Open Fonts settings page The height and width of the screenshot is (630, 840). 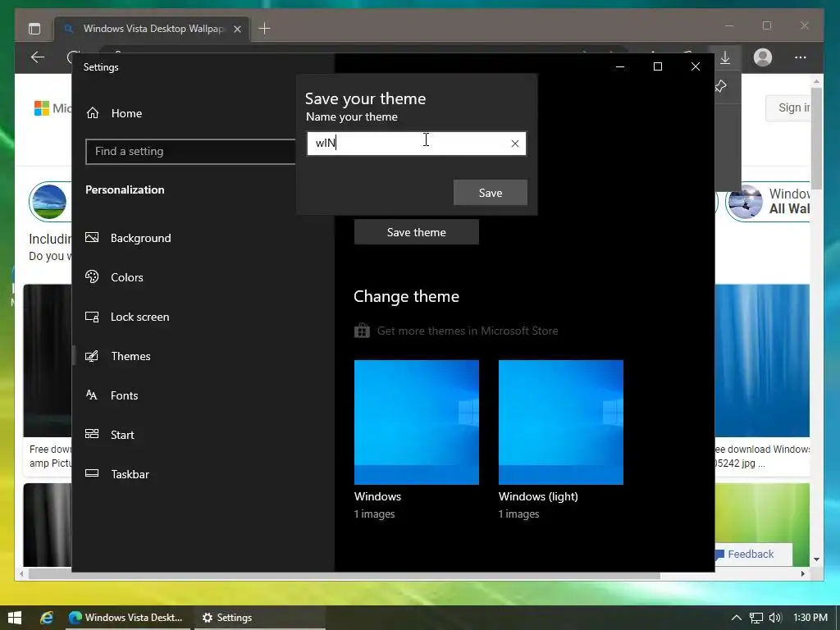pos(125,395)
